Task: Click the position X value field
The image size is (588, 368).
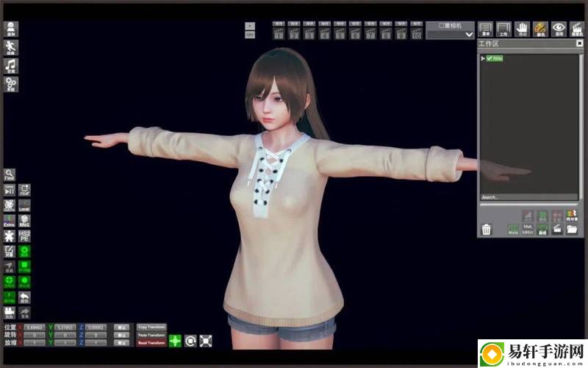Action: 35,328
